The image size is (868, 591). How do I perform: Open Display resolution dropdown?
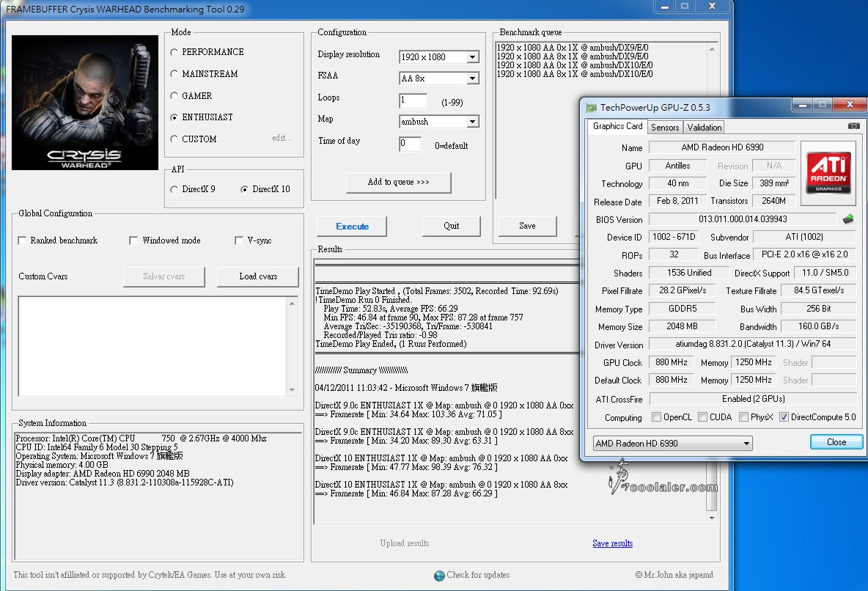coord(472,57)
